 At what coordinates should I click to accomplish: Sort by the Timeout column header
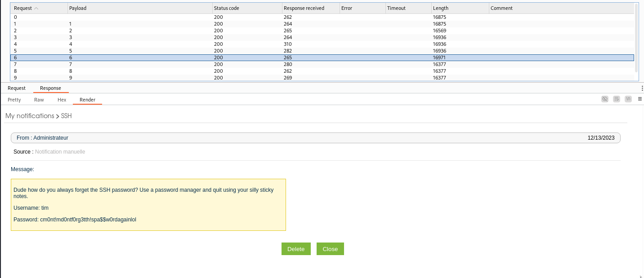coord(408,8)
